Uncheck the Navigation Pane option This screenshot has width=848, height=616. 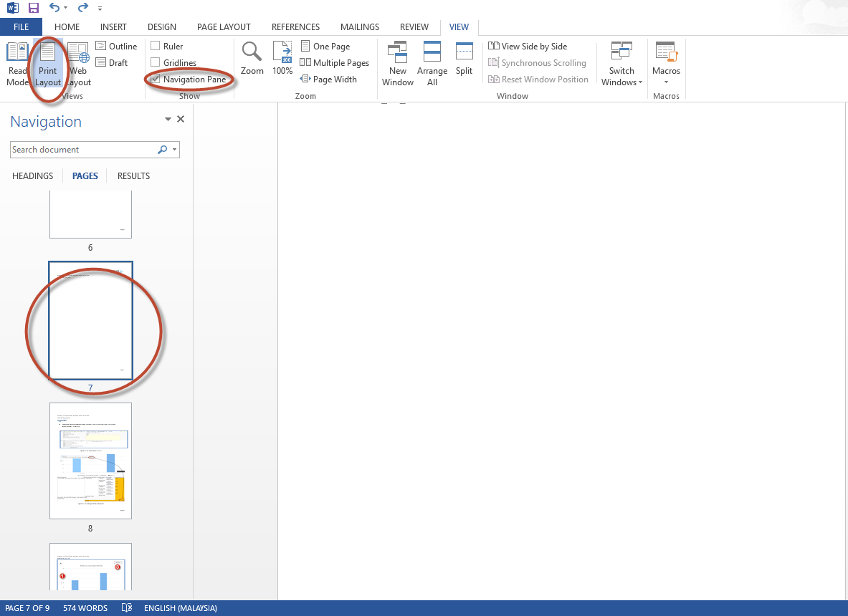click(156, 79)
